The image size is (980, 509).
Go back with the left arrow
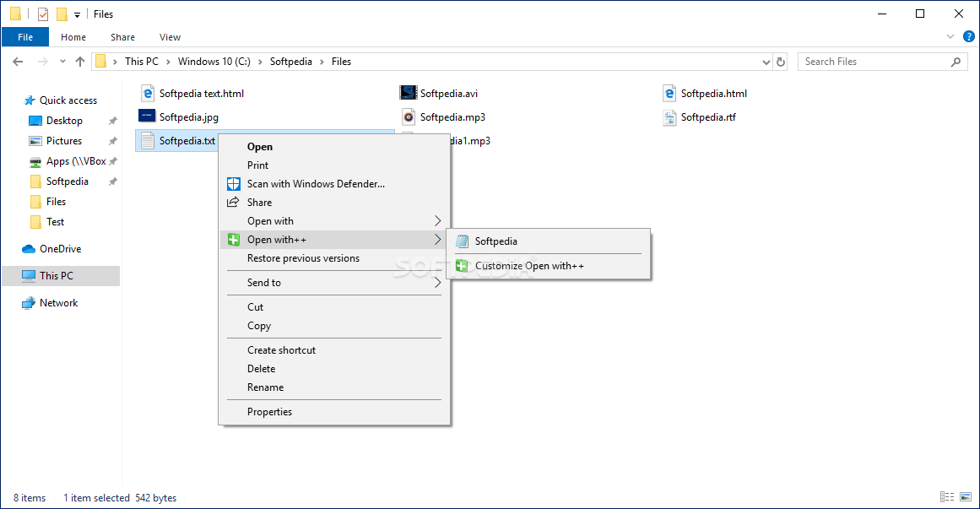coord(18,62)
